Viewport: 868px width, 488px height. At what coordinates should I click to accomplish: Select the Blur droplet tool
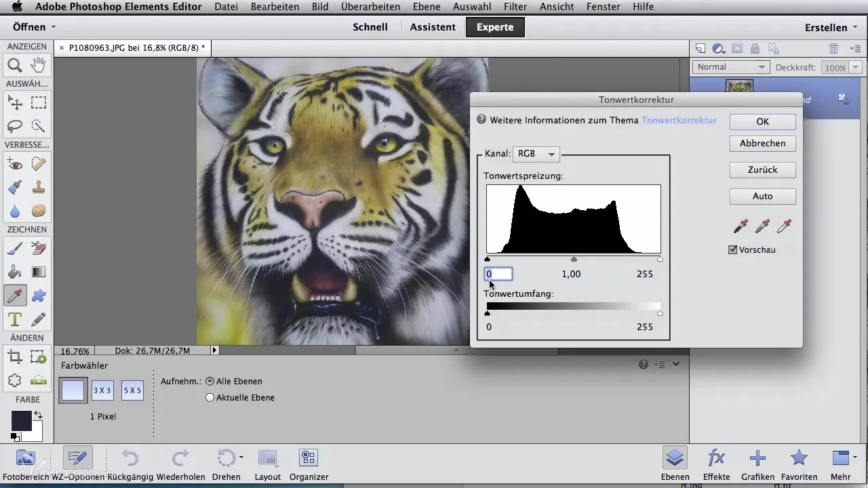click(14, 211)
